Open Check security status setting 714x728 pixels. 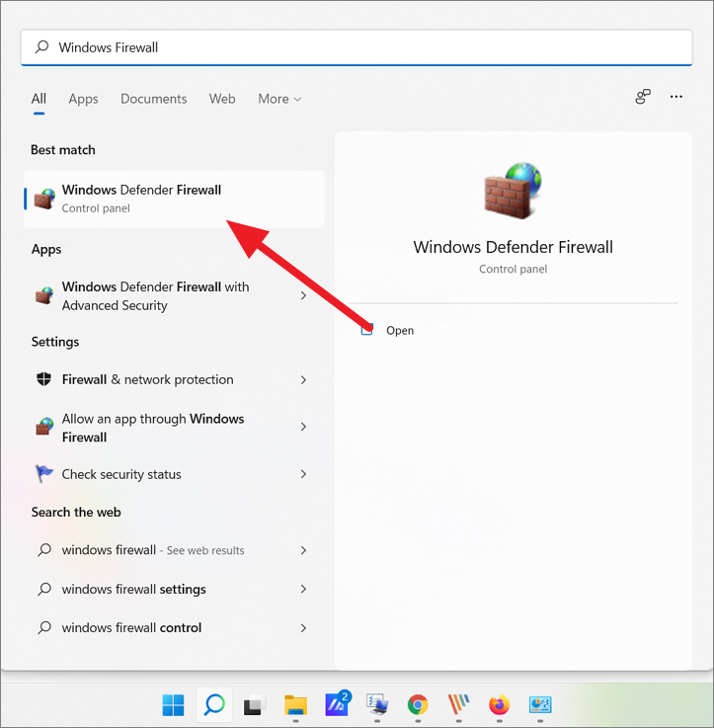click(175, 474)
